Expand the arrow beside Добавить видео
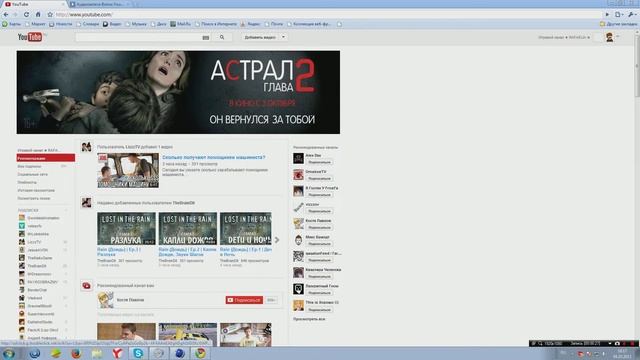This screenshot has width=640, height=360. 283,37
